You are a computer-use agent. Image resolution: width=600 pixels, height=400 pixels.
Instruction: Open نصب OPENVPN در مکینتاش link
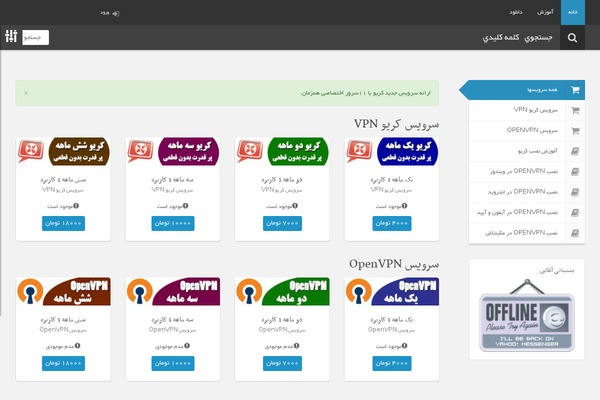pos(527,233)
